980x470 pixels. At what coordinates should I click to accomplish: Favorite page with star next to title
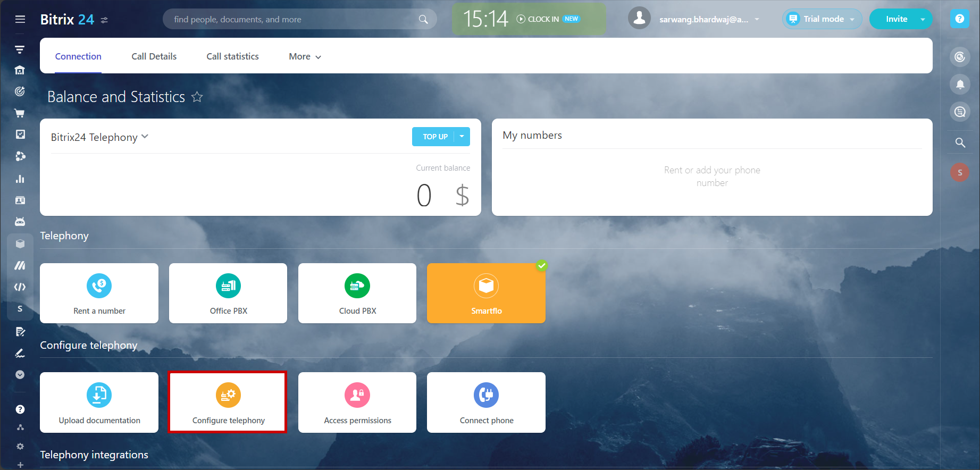pyautogui.click(x=197, y=97)
